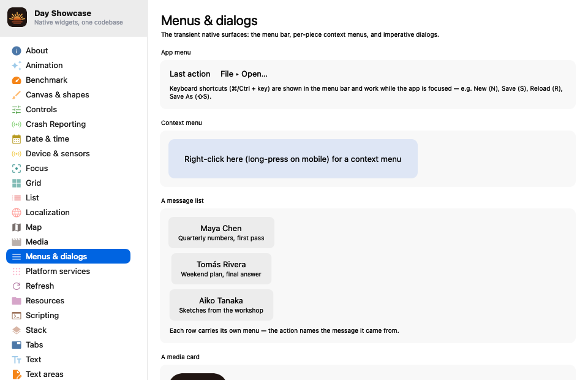Select Crash Reporting label in sidebar
588x380 pixels.
[56, 124]
